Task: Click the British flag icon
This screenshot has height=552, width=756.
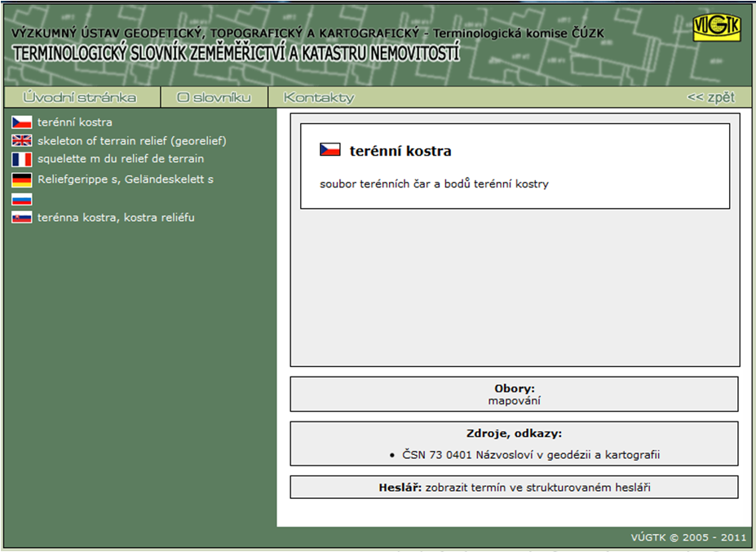Action: 22,140
